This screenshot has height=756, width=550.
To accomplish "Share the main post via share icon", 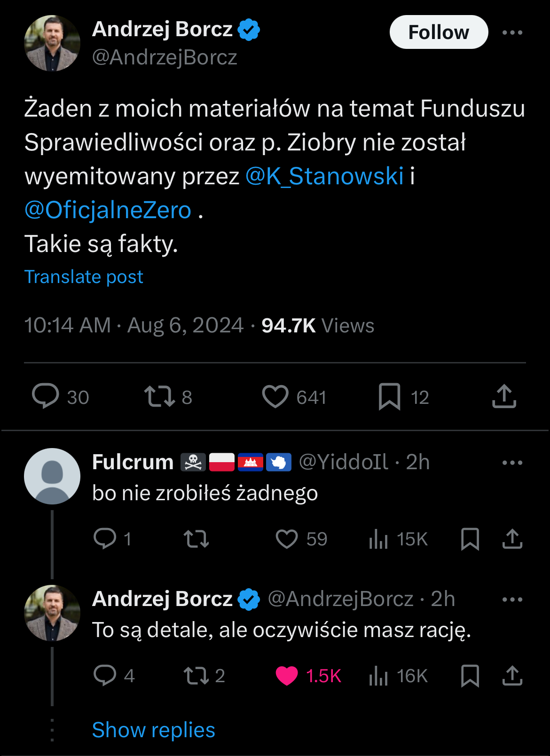I will coord(504,396).
